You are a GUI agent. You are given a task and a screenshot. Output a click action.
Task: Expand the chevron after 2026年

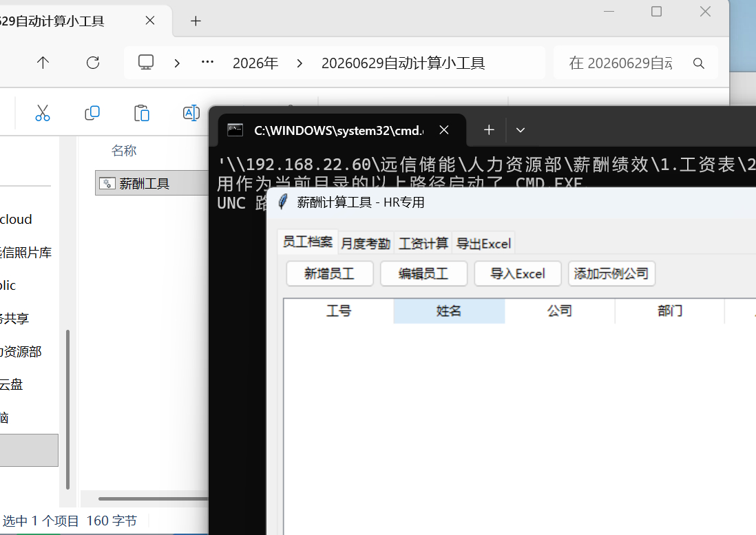(x=300, y=63)
